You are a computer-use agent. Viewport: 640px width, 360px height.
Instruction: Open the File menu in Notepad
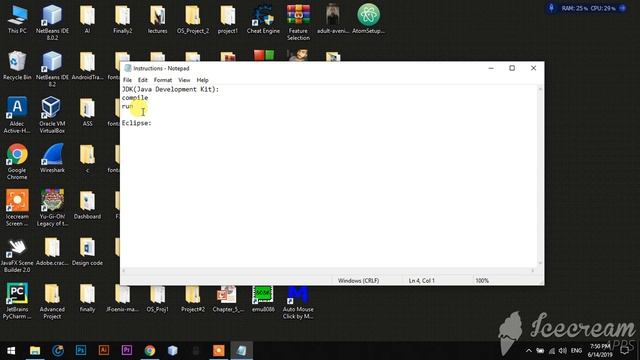[x=127, y=80]
